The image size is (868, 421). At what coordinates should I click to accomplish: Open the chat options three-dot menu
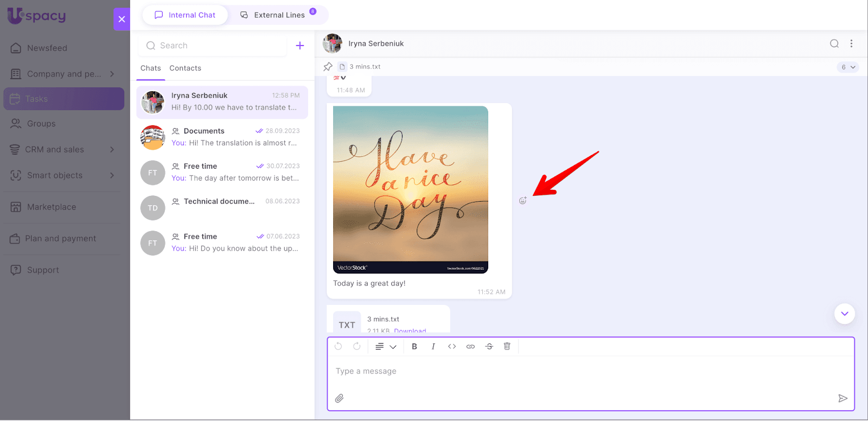point(851,44)
